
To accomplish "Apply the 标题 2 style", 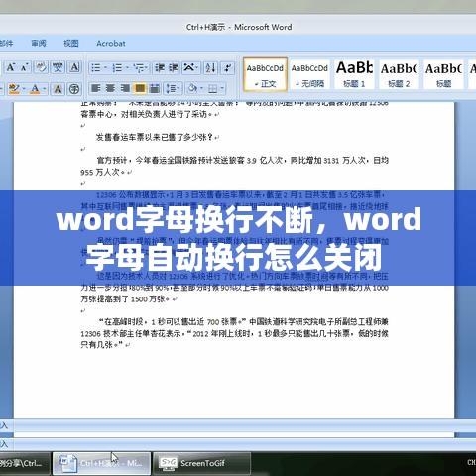I will click(x=399, y=74).
